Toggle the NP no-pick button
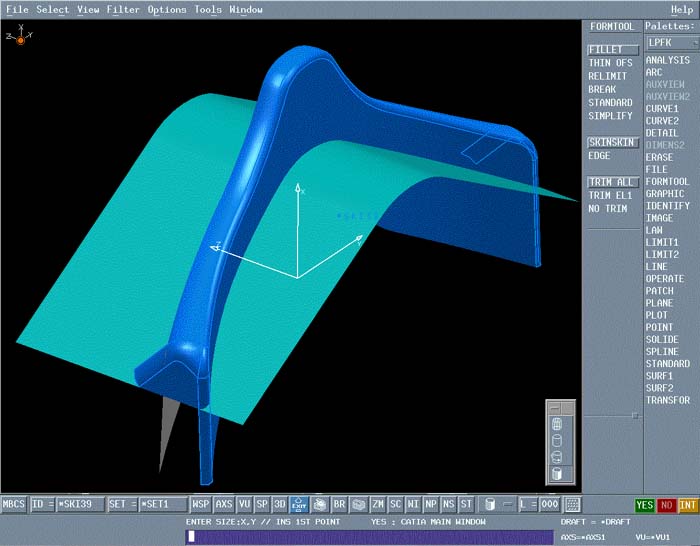Image resolution: width=700 pixels, height=546 pixels. click(x=430, y=504)
